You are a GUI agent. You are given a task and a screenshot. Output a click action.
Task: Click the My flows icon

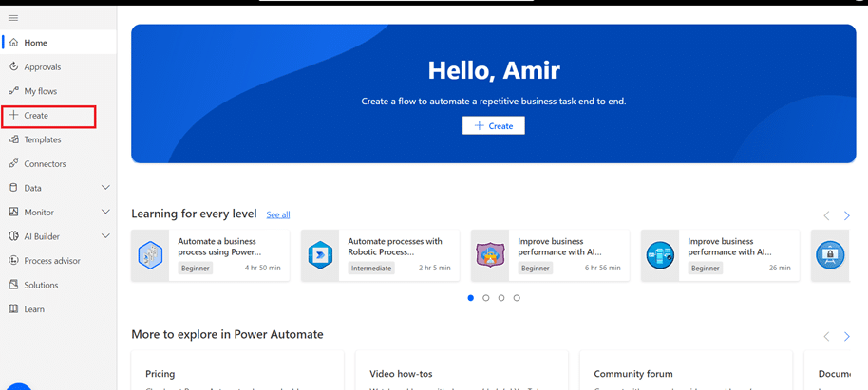coord(14,91)
